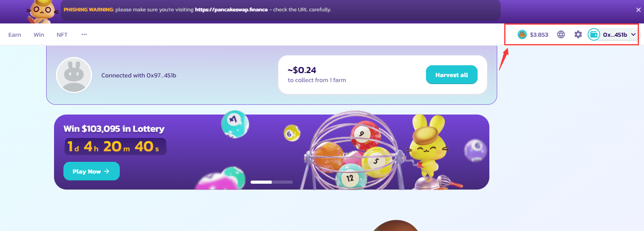The image size is (644, 231).
Task: Open the Earn menu
Action: click(14, 35)
